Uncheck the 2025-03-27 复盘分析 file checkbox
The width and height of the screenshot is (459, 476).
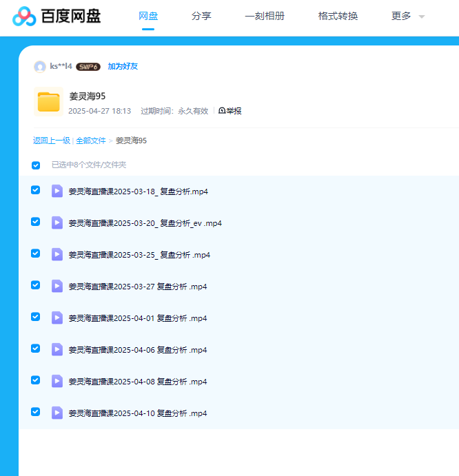[36, 285]
